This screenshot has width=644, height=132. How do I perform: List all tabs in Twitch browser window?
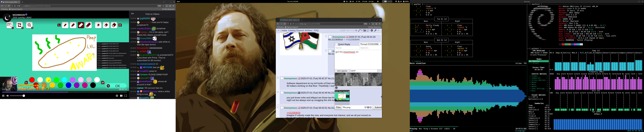(x=164, y=2)
